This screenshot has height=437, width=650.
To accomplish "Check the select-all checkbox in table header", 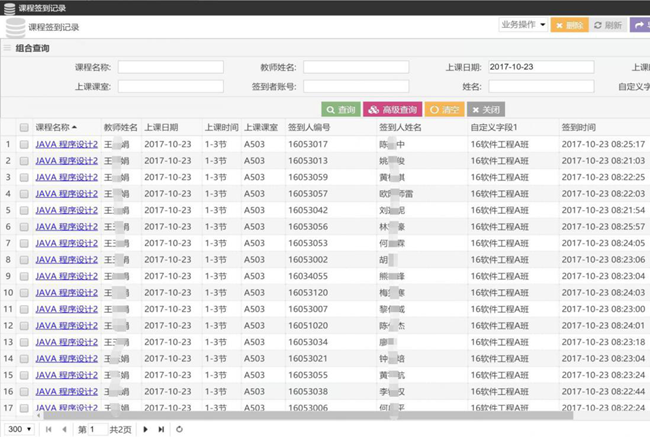I will (24, 128).
